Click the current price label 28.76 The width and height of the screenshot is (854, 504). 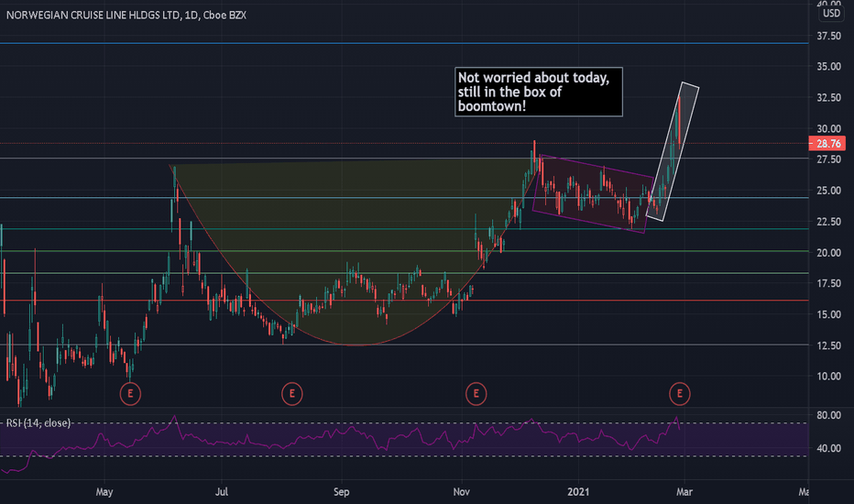827,144
